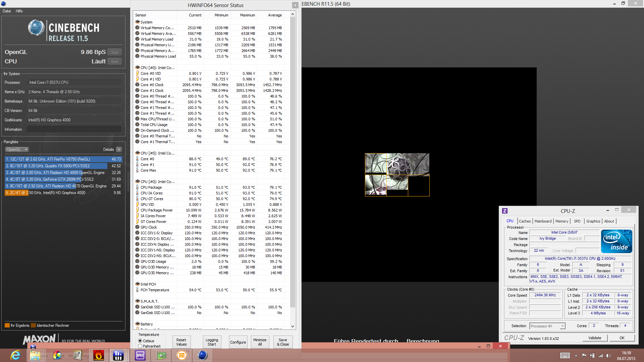
Task: Select the Celsius temperature option
Action: [140, 341]
